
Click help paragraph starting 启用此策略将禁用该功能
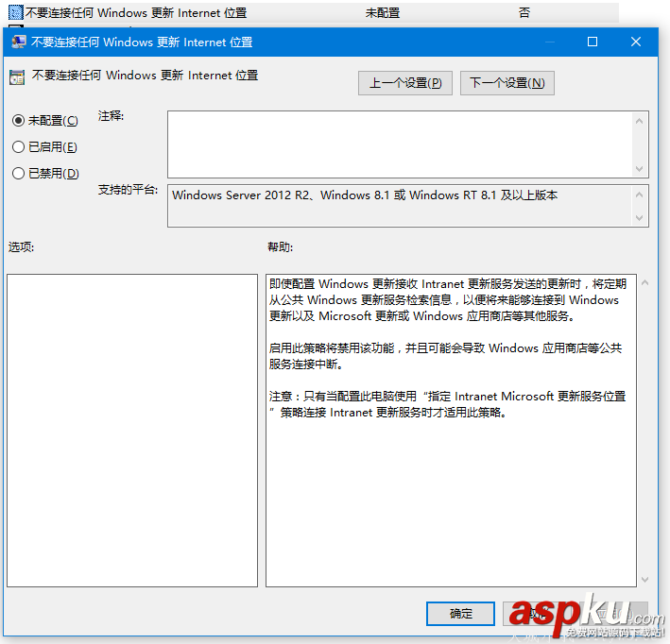click(445, 356)
